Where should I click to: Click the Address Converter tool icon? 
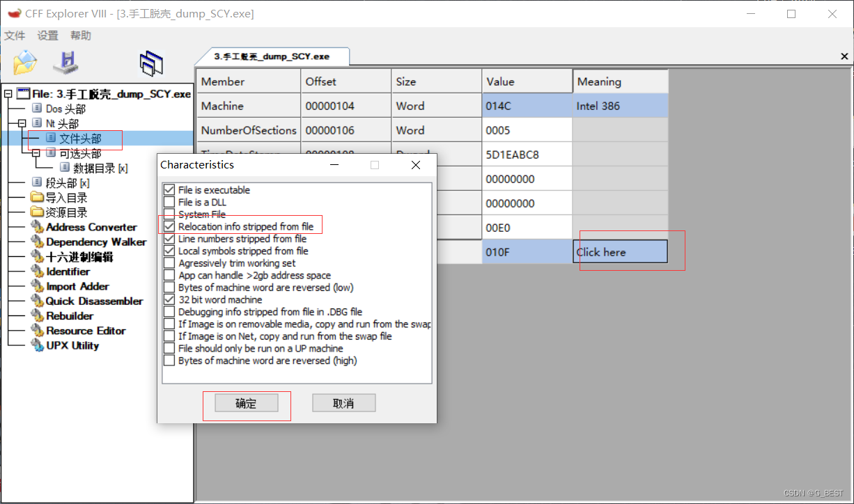(x=37, y=227)
